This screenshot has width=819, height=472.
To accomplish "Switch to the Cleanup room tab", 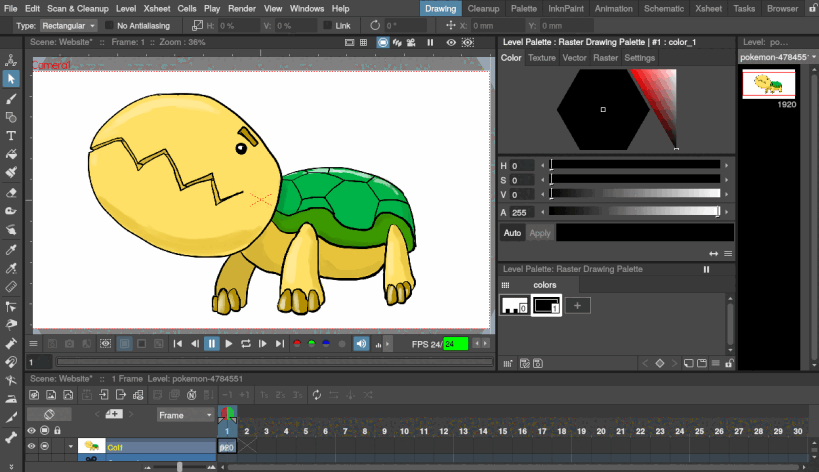I will coord(483,8).
